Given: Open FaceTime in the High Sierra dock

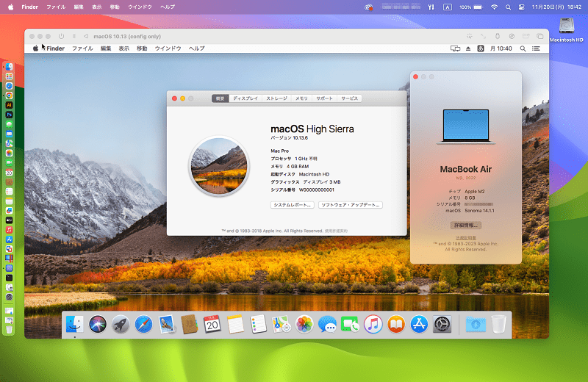Looking at the screenshot, I should coord(350,324).
